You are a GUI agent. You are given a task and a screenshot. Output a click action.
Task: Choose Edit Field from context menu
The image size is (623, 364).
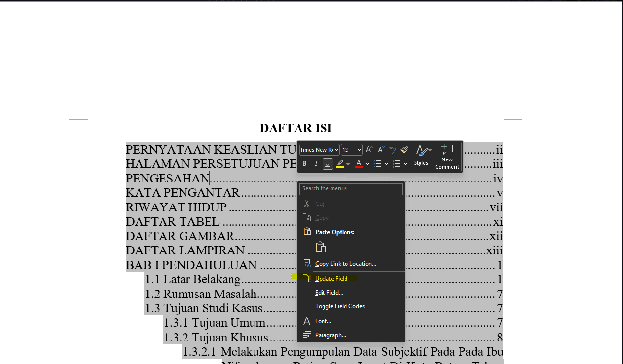[x=329, y=293]
